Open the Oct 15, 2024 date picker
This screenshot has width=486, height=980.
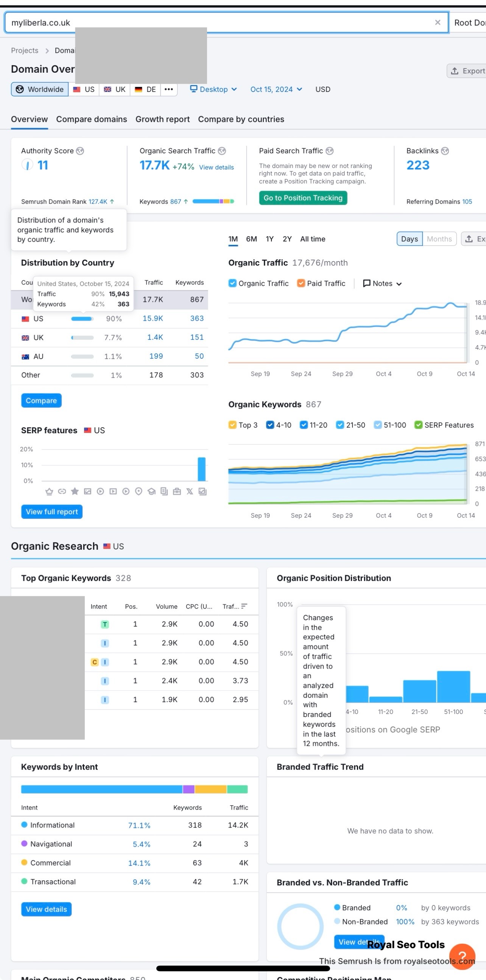click(276, 89)
